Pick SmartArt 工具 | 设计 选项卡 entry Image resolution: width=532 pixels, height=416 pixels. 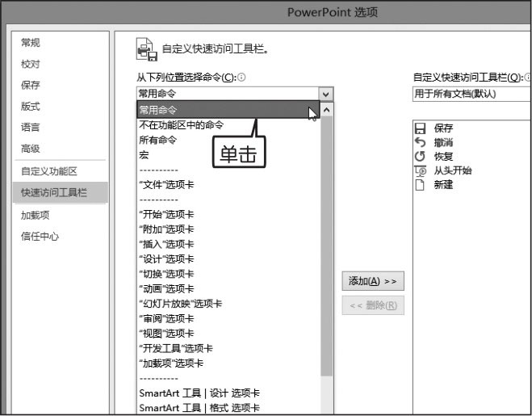click(199, 393)
